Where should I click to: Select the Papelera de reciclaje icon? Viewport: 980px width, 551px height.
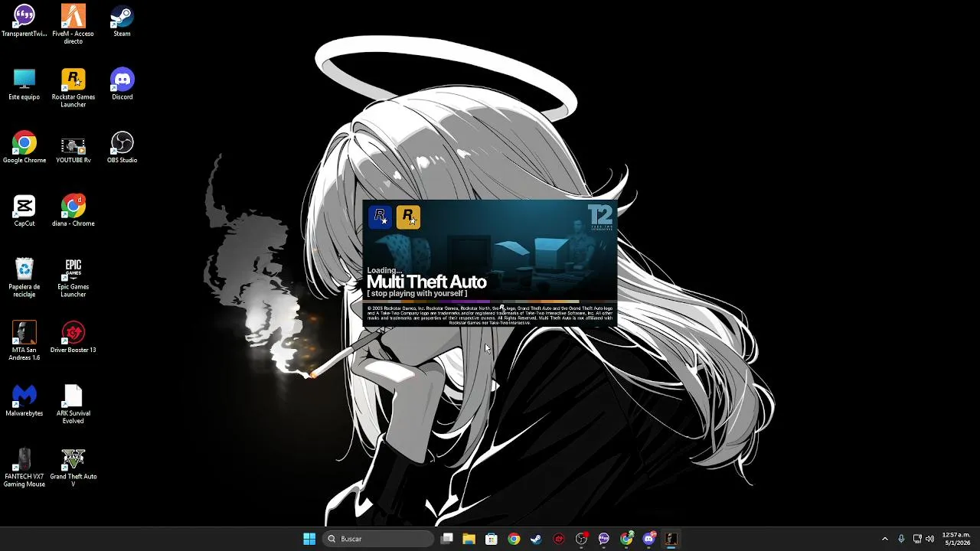point(24,278)
